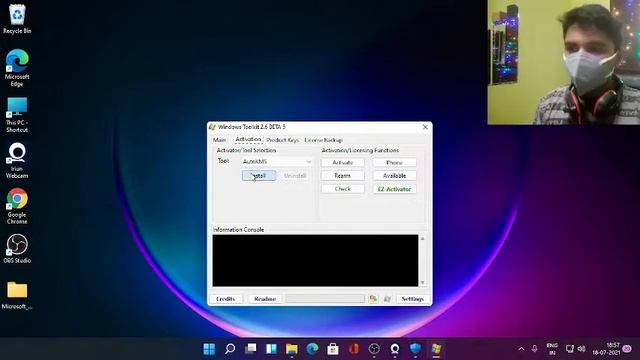This screenshot has width=640, height=360.
Task: Open the Credits button
Action: (226, 299)
